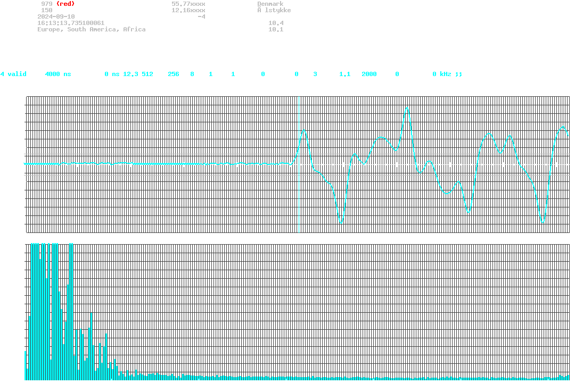Screen dimensions: 583x392
Task: Click the vertical cyan trigger marker line
Action: (299, 164)
